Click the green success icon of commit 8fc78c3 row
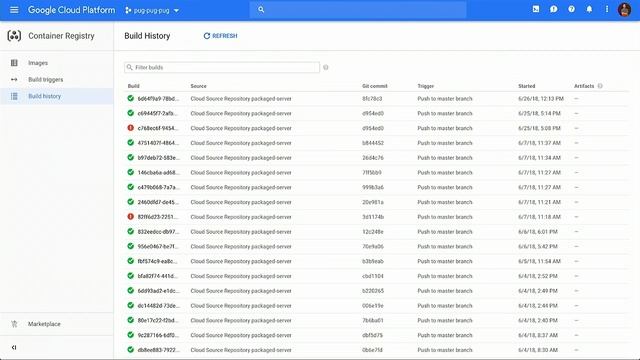640x360 pixels. click(131, 98)
